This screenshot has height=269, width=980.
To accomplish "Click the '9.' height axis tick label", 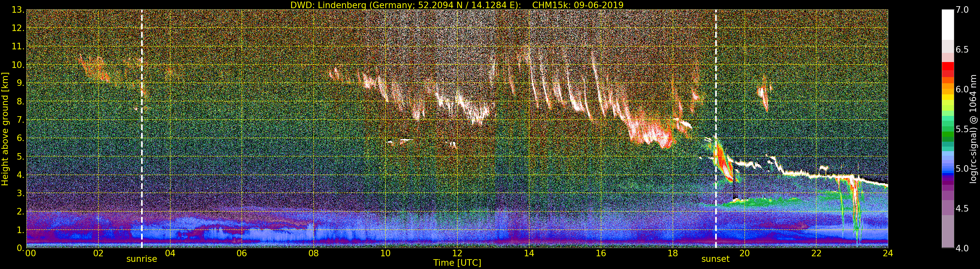I will 20,83.
